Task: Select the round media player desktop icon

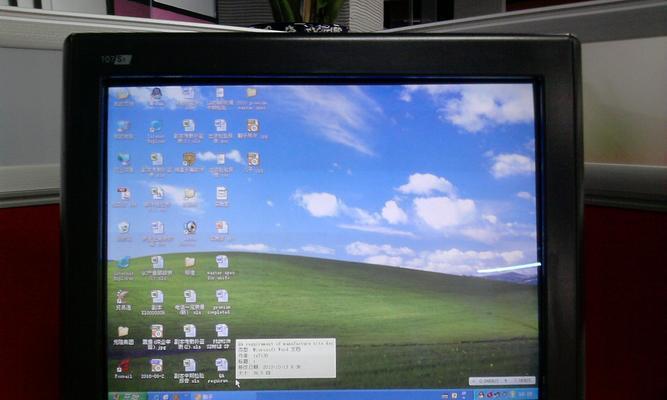Action: click(x=190, y=232)
